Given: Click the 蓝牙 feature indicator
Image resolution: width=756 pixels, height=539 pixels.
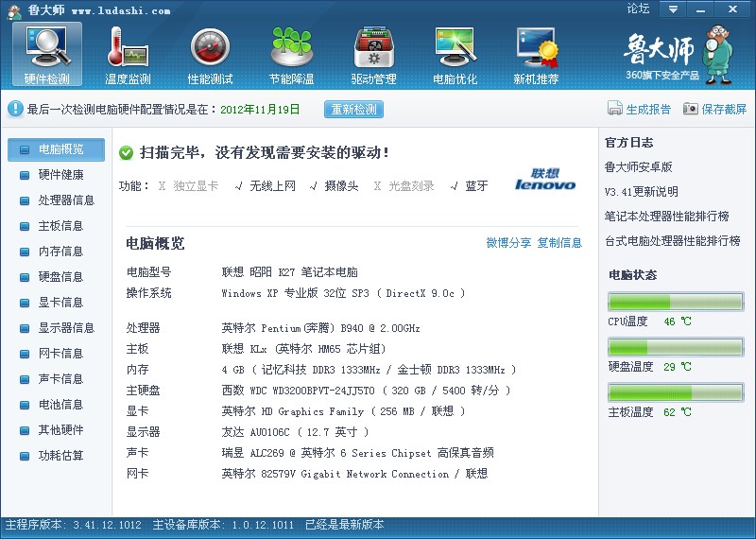Looking at the screenshot, I should tap(469, 186).
